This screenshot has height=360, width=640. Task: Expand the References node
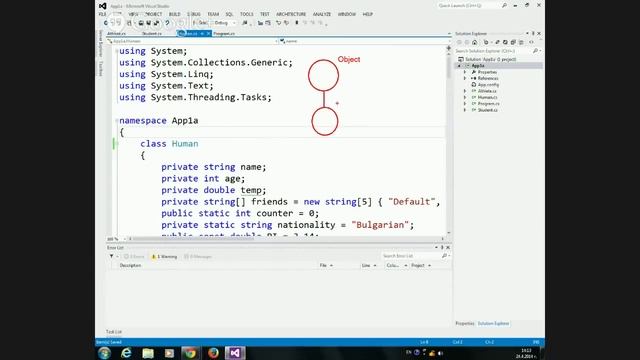point(465,78)
